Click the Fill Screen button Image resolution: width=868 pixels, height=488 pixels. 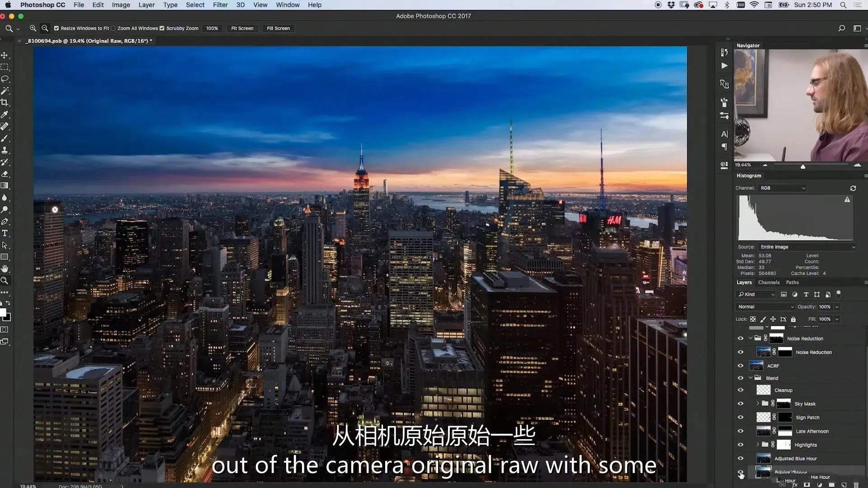coord(278,28)
